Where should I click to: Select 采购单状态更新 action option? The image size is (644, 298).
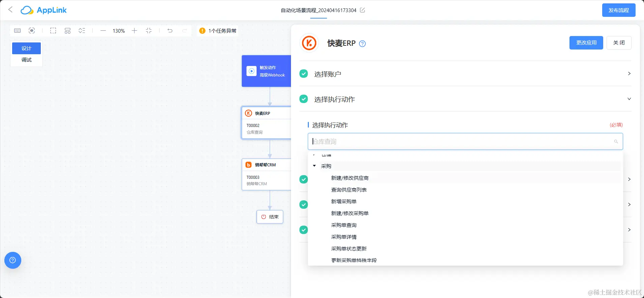(349, 249)
